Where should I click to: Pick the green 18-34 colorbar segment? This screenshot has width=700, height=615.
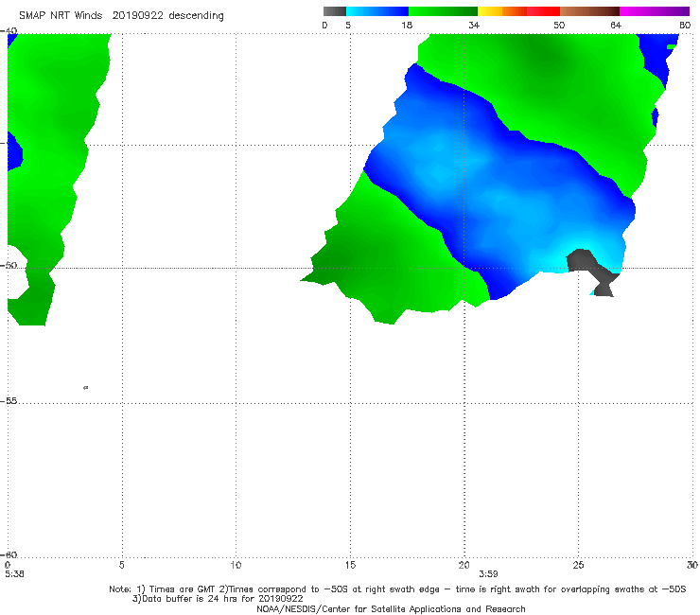tap(443, 11)
